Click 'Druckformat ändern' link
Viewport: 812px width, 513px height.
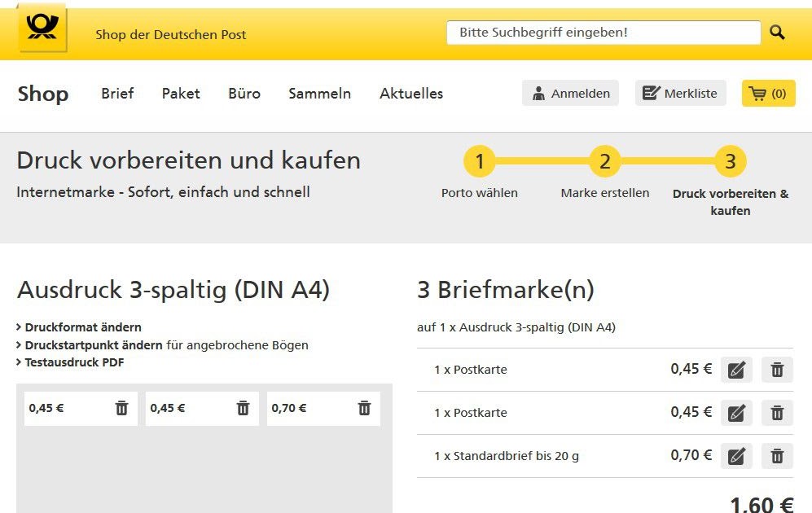[83, 327]
